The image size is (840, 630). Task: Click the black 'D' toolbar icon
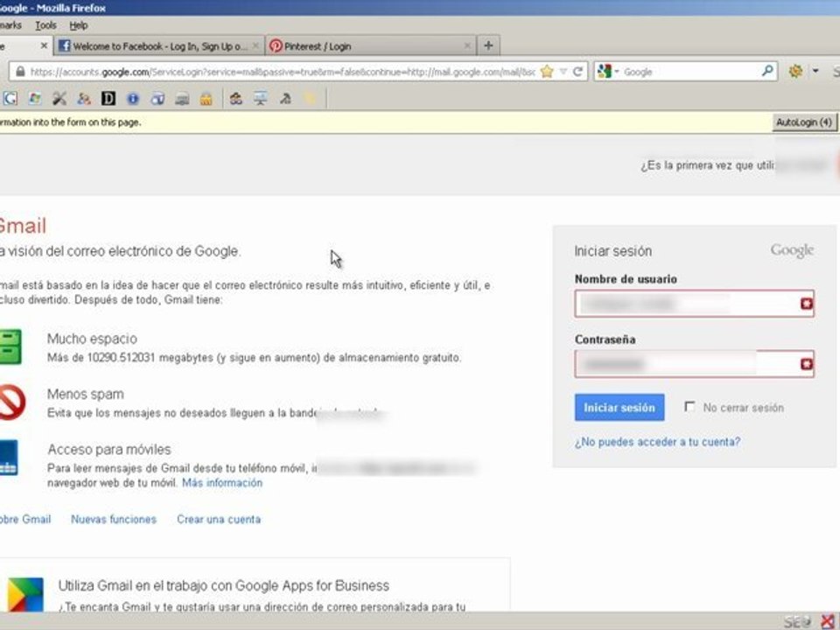pyautogui.click(x=108, y=99)
